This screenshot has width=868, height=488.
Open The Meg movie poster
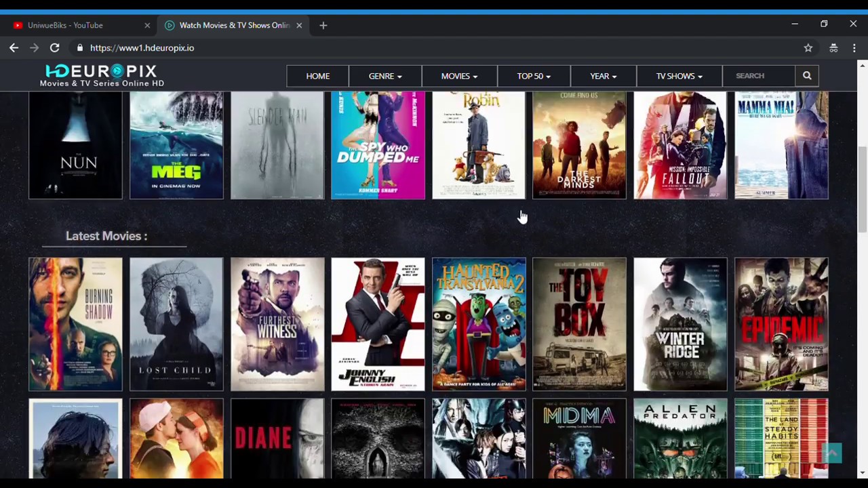point(176,145)
